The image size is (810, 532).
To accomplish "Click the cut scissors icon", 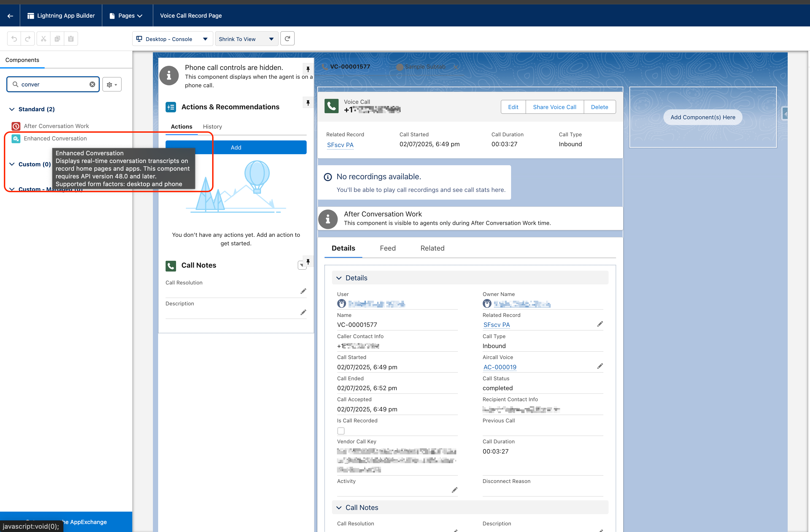I will tap(44, 39).
